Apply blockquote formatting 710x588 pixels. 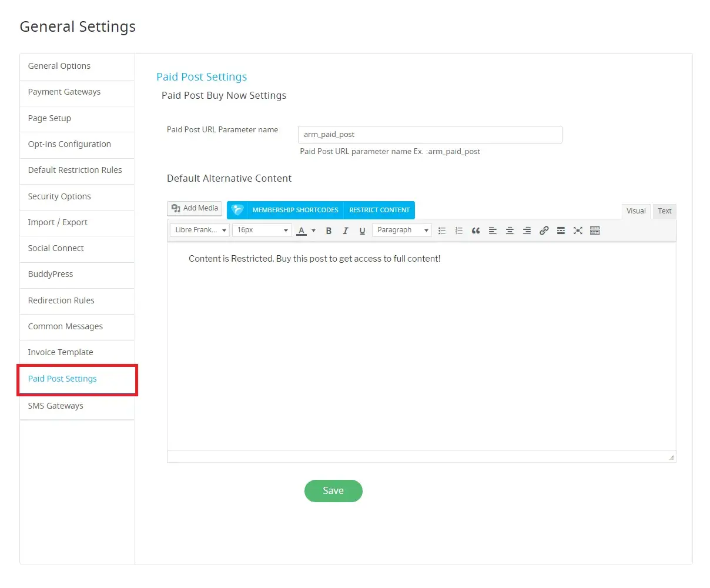[x=476, y=230]
